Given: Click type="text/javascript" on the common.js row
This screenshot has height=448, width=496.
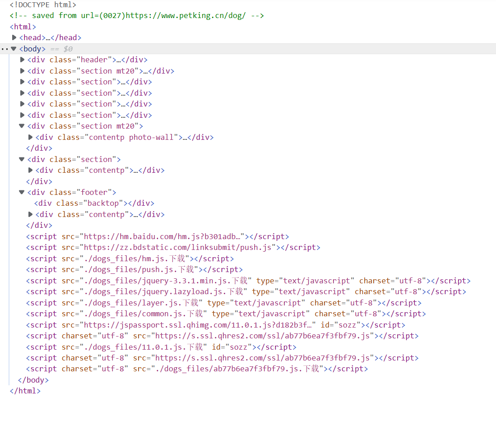Looking at the screenshot, I should [261, 314].
